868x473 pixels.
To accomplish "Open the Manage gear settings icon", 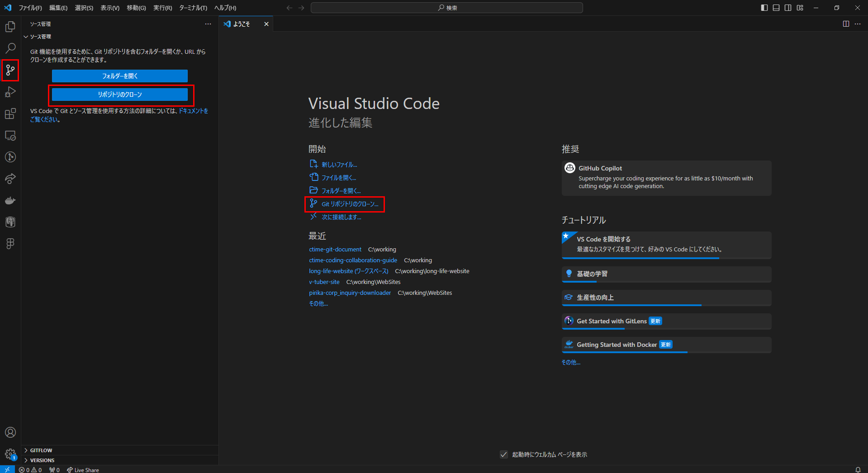I will 10,454.
